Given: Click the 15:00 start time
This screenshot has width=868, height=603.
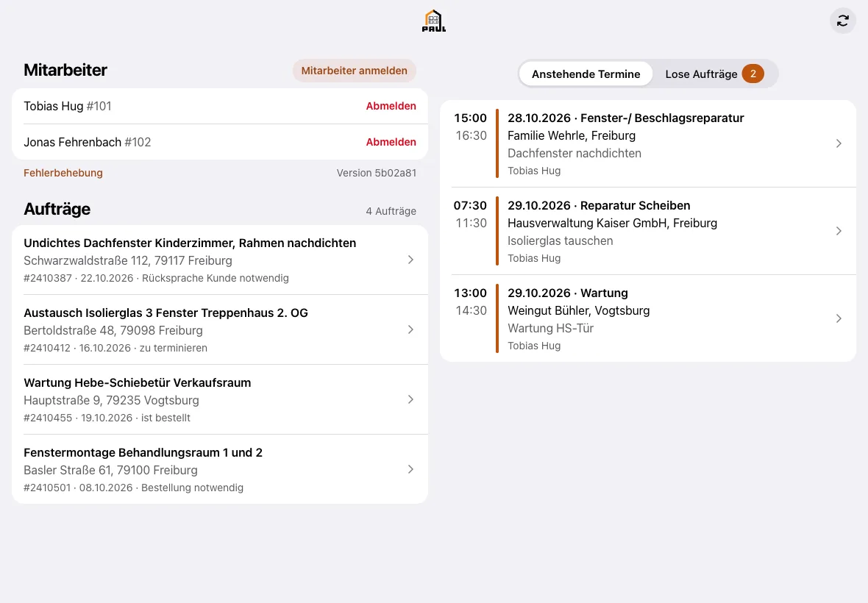Looking at the screenshot, I should pyautogui.click(x=470, y=118).
